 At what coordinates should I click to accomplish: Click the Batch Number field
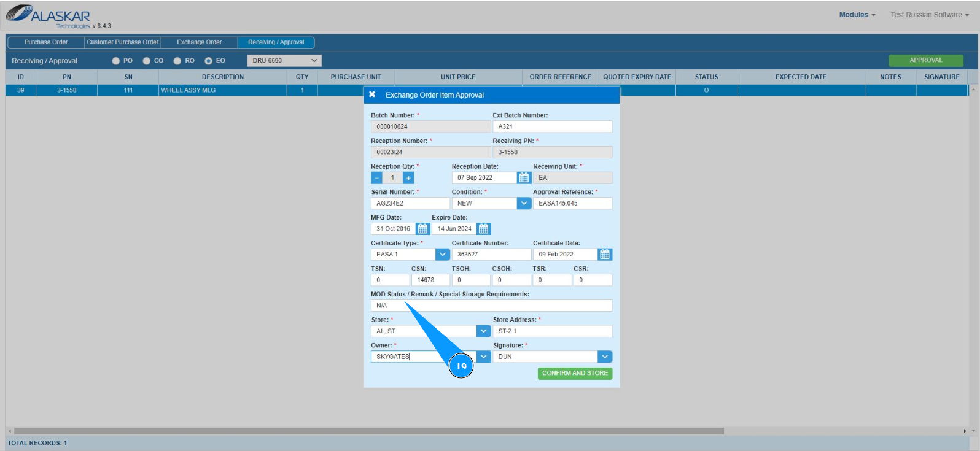pyautogui.click(x=431, y=126)
